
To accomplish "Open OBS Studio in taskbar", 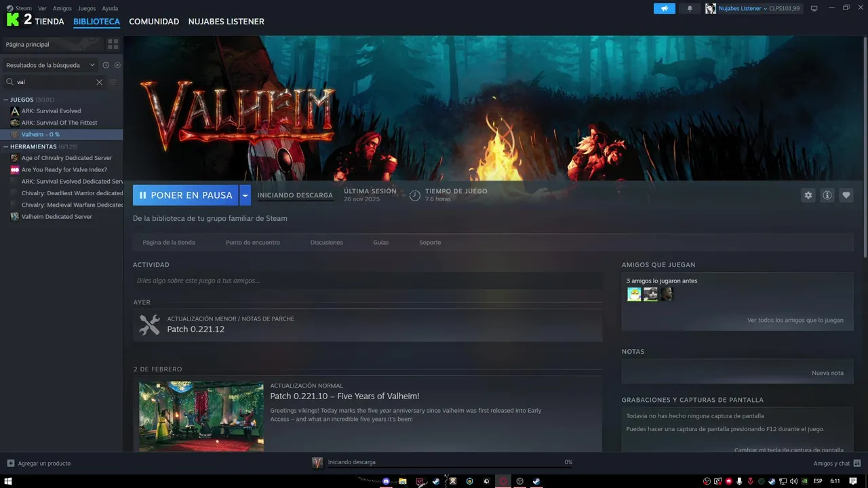I will tap(520, 481).
